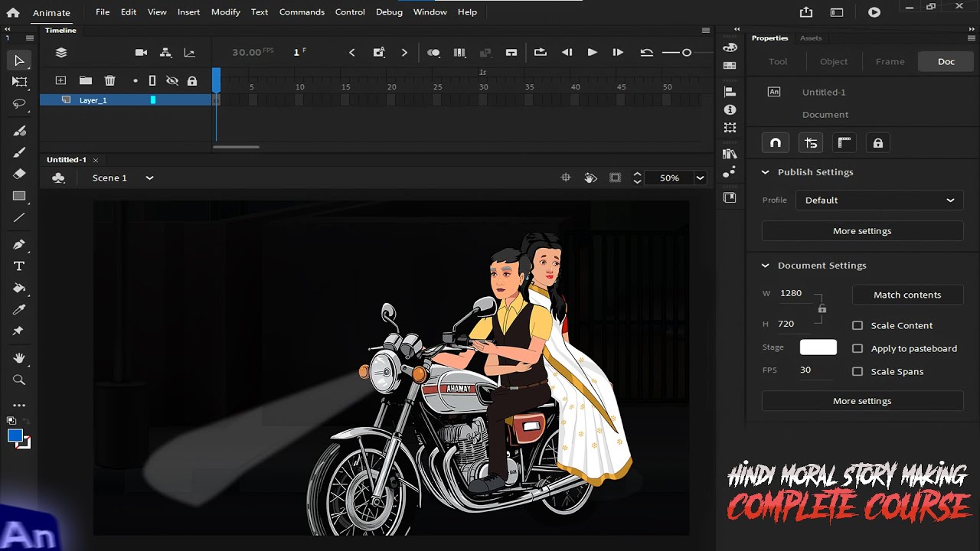Select the Fluid Brush tool

19,131
